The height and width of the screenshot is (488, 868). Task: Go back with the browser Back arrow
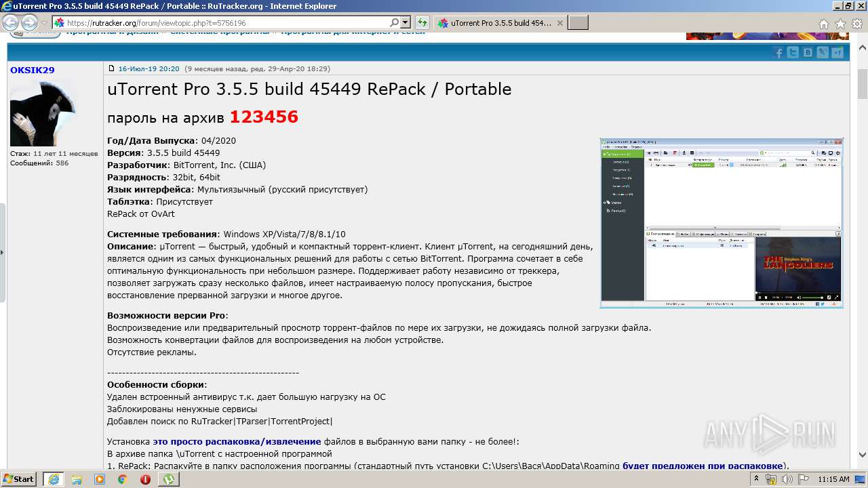tap(11, 23)
